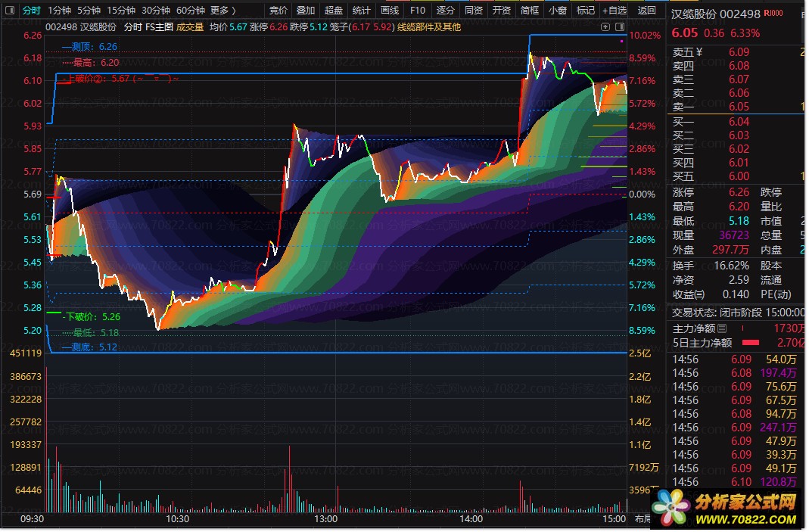Click the 返回 back button
Image resolution: width=809 pixels, height=532 pixels.
point(646,11)
